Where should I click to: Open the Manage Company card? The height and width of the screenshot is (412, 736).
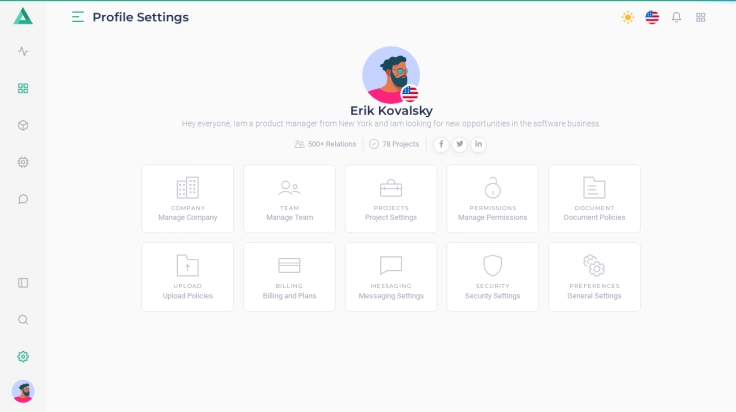coord(187,199)
